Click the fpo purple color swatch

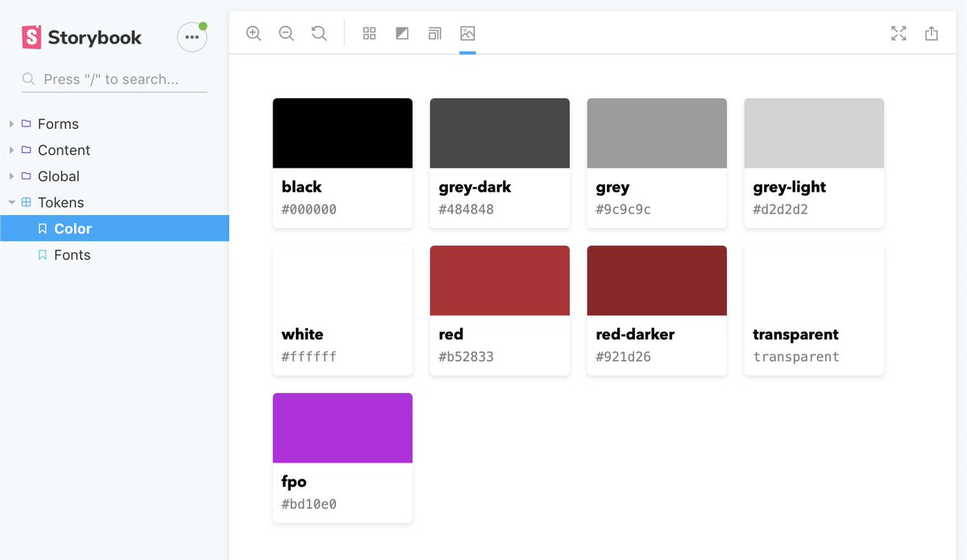[x=342, y=428]
